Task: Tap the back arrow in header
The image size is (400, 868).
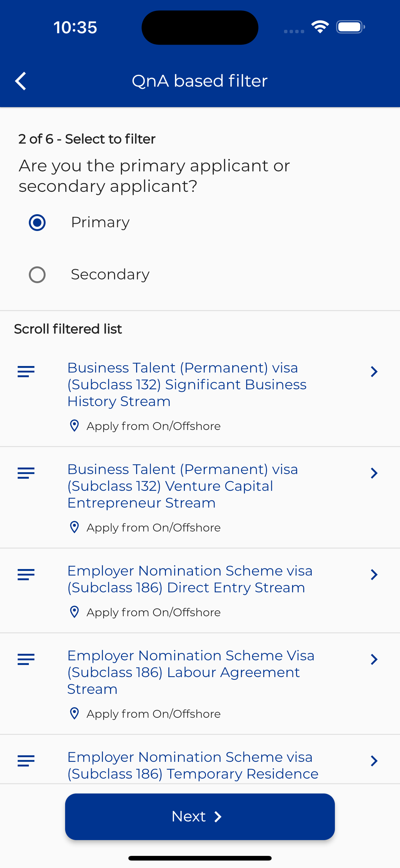Action: tap(20, 81)
